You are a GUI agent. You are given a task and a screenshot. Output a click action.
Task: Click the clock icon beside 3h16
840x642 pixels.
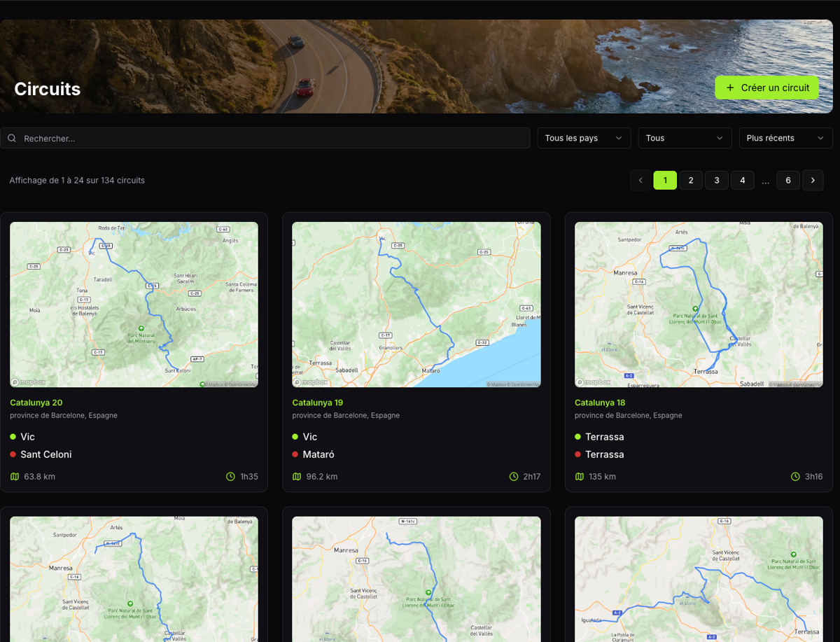795,477
